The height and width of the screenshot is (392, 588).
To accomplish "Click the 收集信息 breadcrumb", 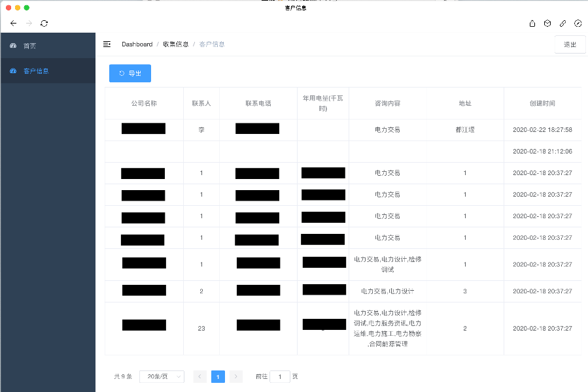I will (x=175, y=44).
